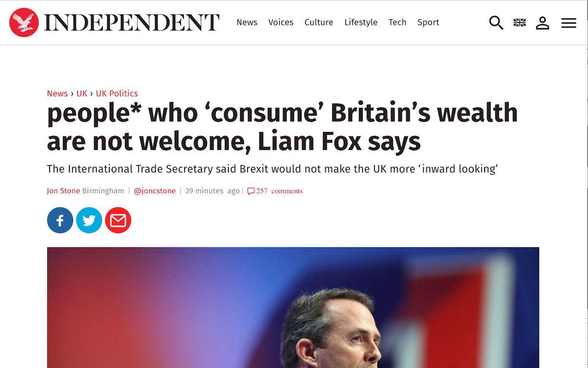This screenshot has width=588, height=368.
Task: Go to News section
Action: (246, 23)
